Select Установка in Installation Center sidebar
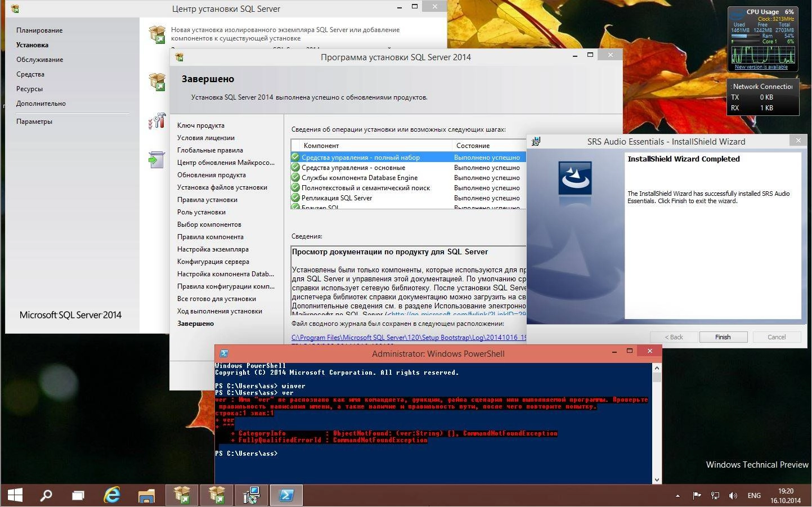Viewport: 812px width, 507px height. pos(32,45)
